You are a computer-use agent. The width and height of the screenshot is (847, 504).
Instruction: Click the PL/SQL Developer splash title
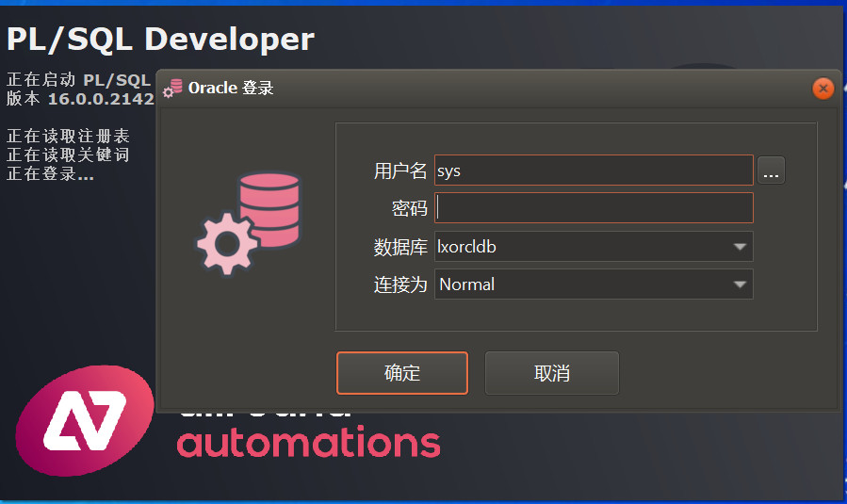click(x=160, y=40)
